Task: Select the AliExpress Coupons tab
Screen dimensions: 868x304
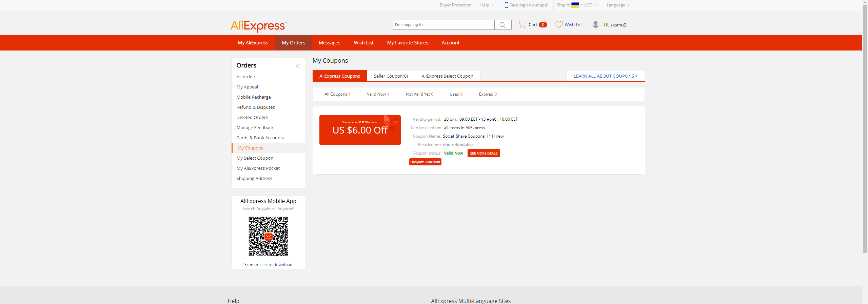Action: [x=340, y=76]
